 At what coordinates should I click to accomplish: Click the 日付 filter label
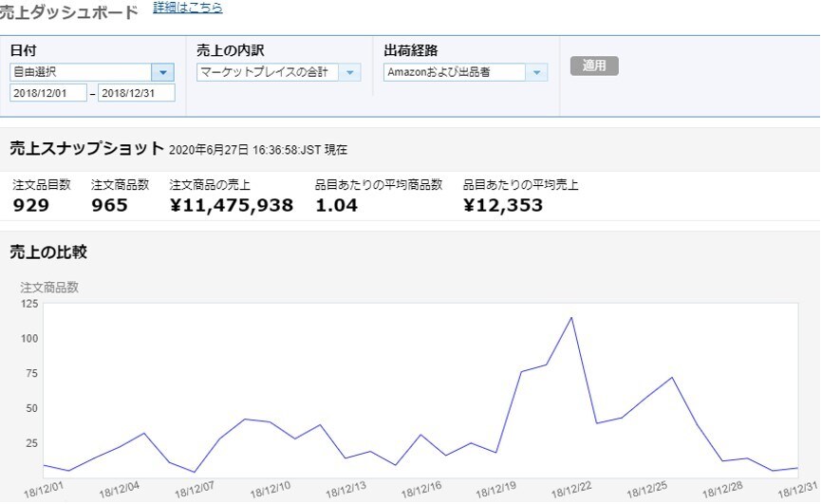point(23,50)
